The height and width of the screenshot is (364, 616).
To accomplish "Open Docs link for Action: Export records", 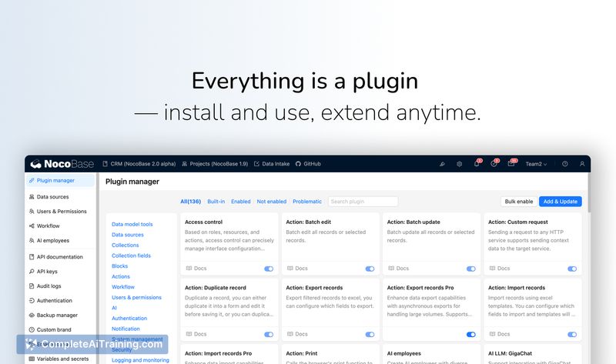I will pyautogui.click(x=297, y=334).
